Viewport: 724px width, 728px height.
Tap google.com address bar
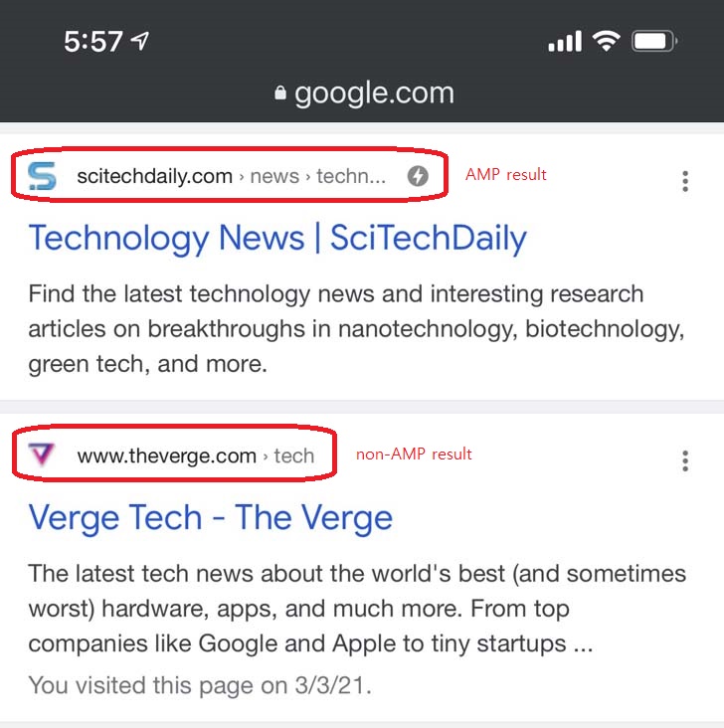coord(363,93)
